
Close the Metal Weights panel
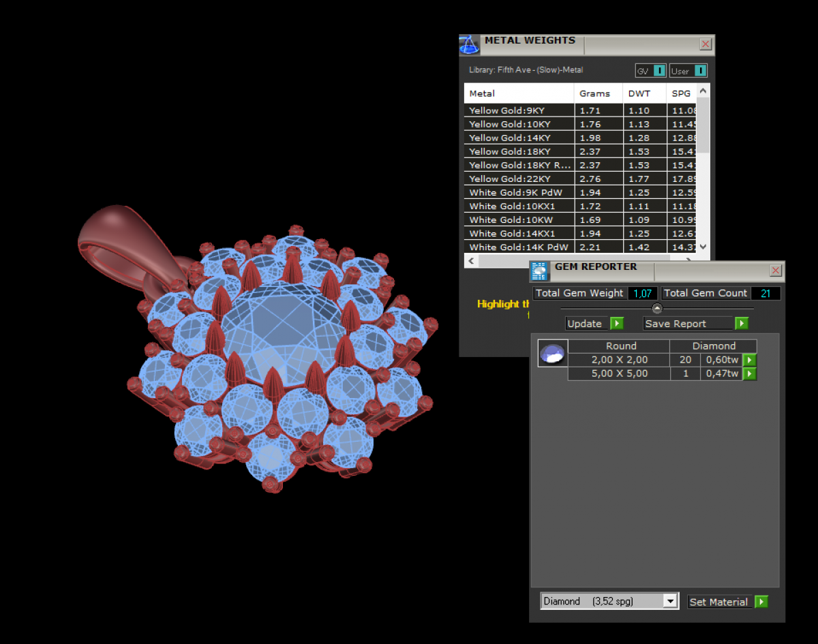click(706, 44)
